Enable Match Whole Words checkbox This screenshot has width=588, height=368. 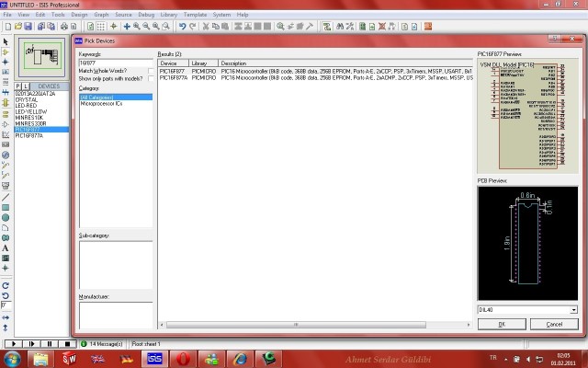point(151,71)
